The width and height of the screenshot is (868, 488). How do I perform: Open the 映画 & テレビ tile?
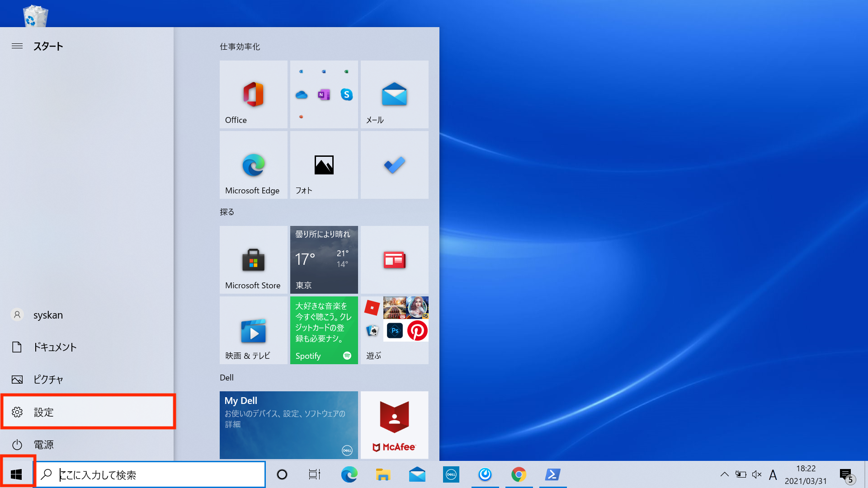pyautogui.click(x=253, y=330)
